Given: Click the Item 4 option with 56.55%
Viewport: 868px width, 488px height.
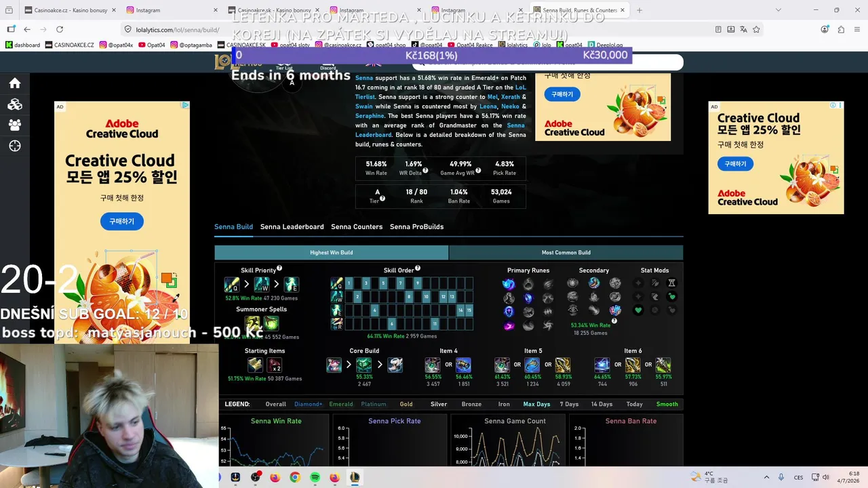Looking at the screenshot, I should pos(433,365).
